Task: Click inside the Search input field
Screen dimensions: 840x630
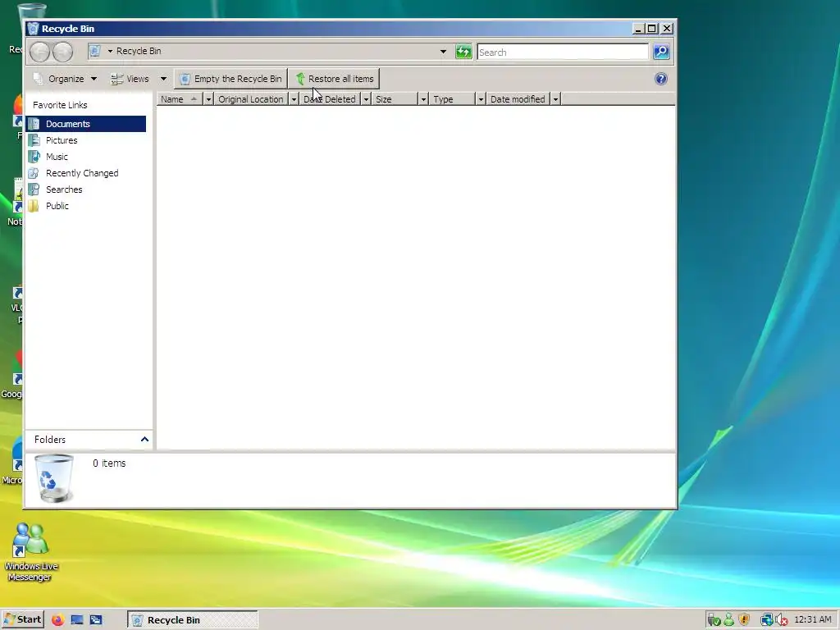Action: pyautogui.click(x=563, y=52)
